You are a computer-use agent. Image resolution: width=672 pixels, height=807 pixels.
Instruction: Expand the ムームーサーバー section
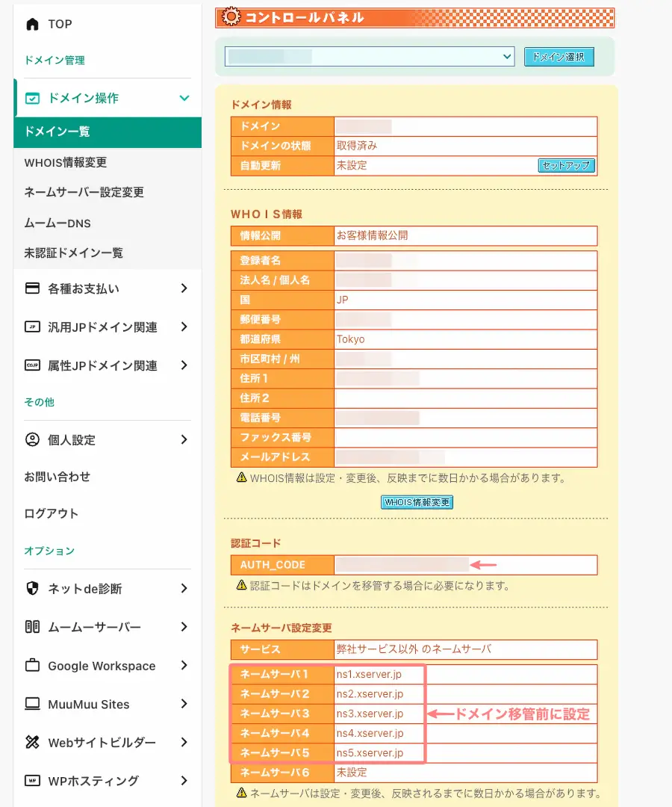coord(183,627)
